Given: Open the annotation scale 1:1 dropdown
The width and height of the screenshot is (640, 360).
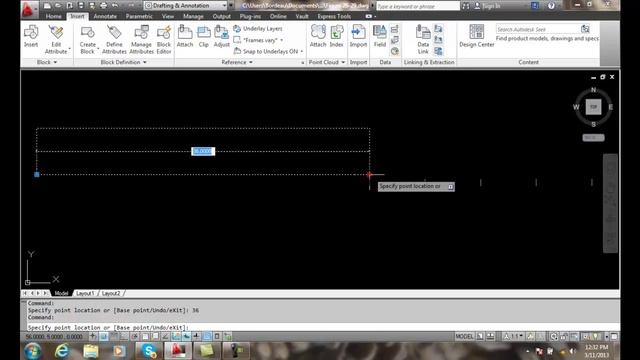Looking at the screenshot, I should point(513,336).
